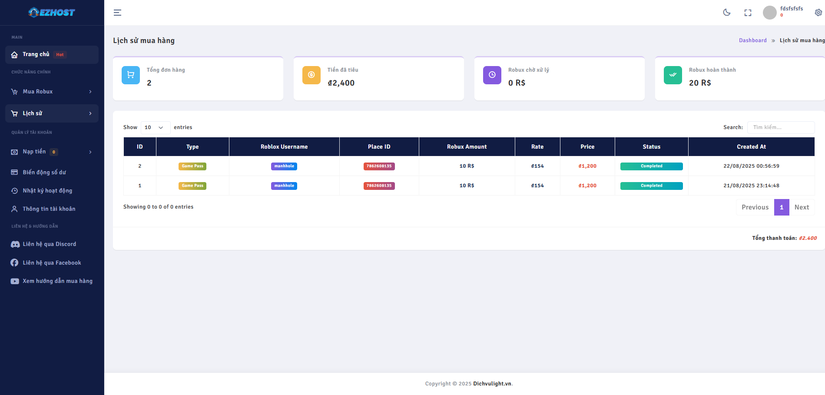This screenshot has width=825, height=395.
Task: Click the Biến động số dư icon
Action: tap(14, 172)
